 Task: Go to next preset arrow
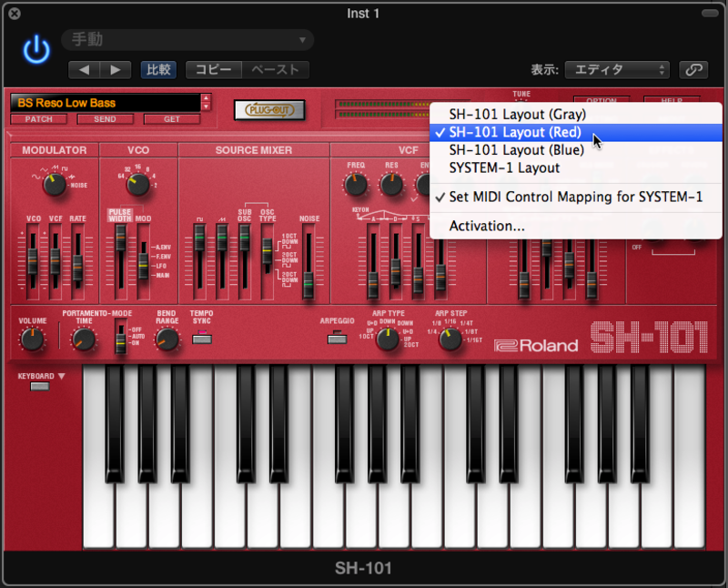click(x=116, y=70)
